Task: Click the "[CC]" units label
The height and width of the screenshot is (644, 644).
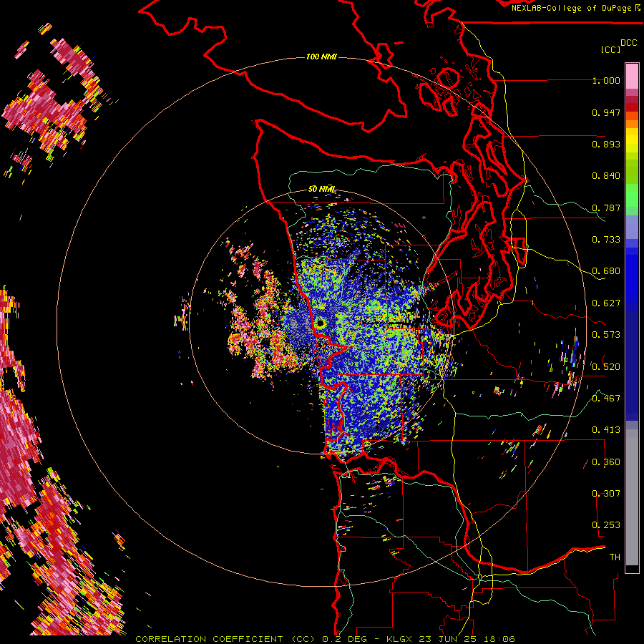Action: 610,49
